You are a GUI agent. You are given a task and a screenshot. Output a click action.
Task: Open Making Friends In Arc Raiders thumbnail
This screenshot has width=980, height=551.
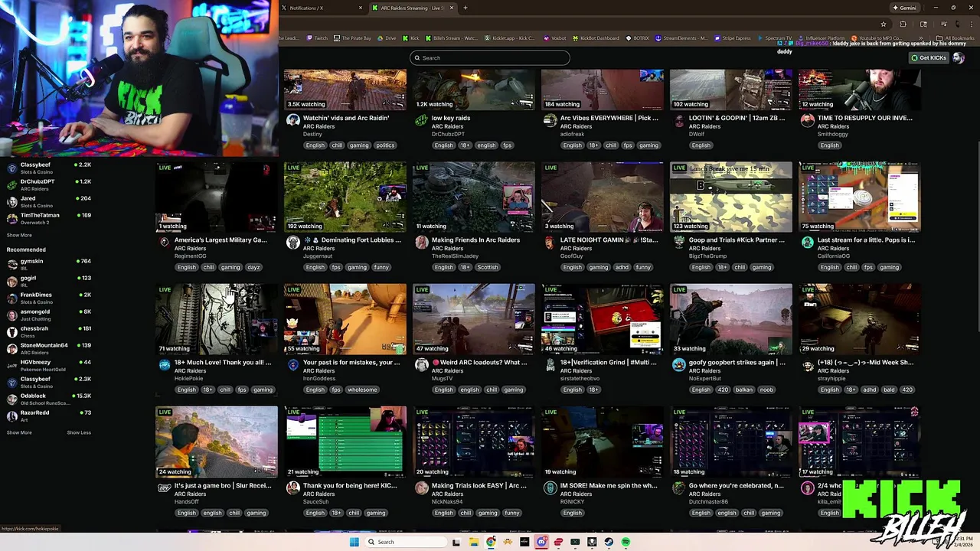coord(474,197)
